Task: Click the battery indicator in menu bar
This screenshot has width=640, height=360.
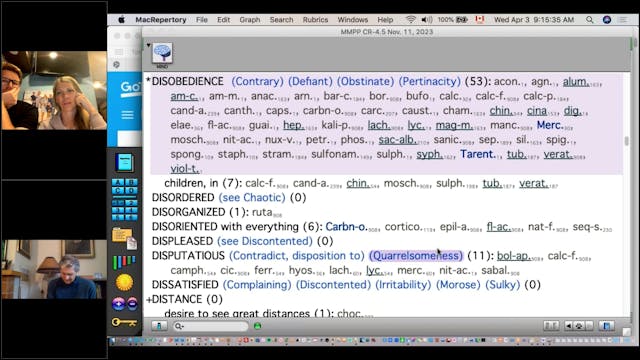Action: (x=462, y=20)
